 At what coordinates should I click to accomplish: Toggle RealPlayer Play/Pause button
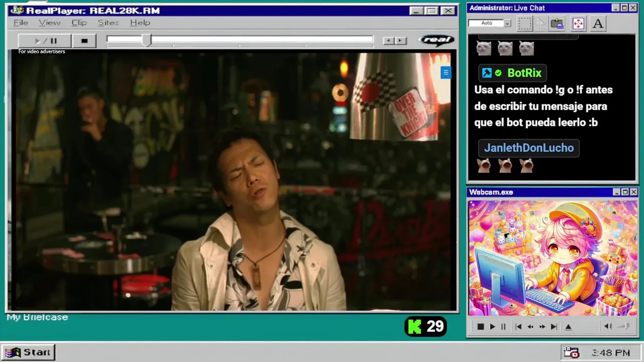(45, 41)
